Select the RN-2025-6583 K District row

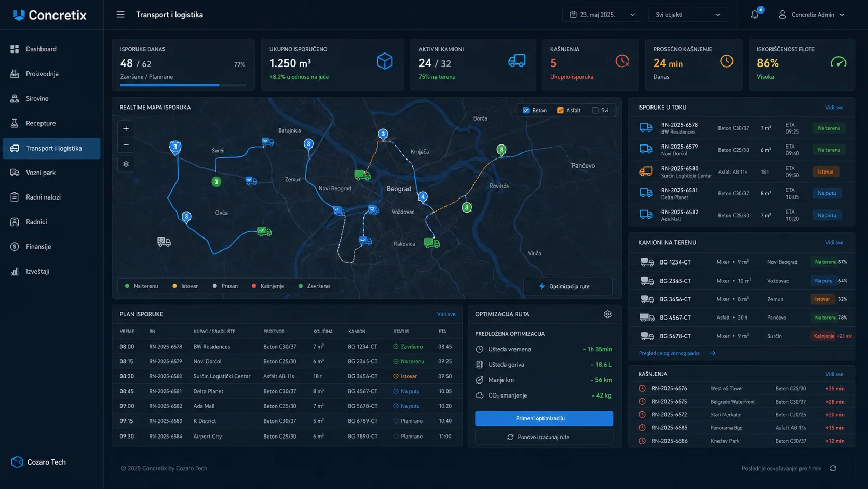pos(287,421)
